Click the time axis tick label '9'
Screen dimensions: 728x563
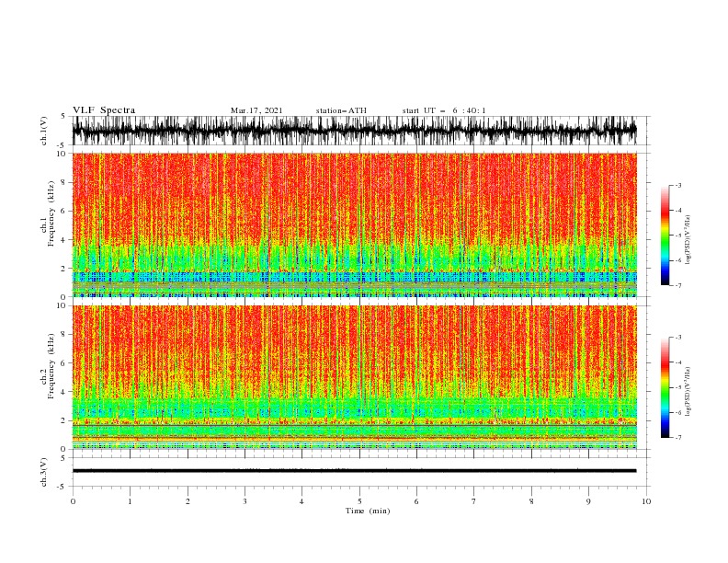(x=588, y=501)
